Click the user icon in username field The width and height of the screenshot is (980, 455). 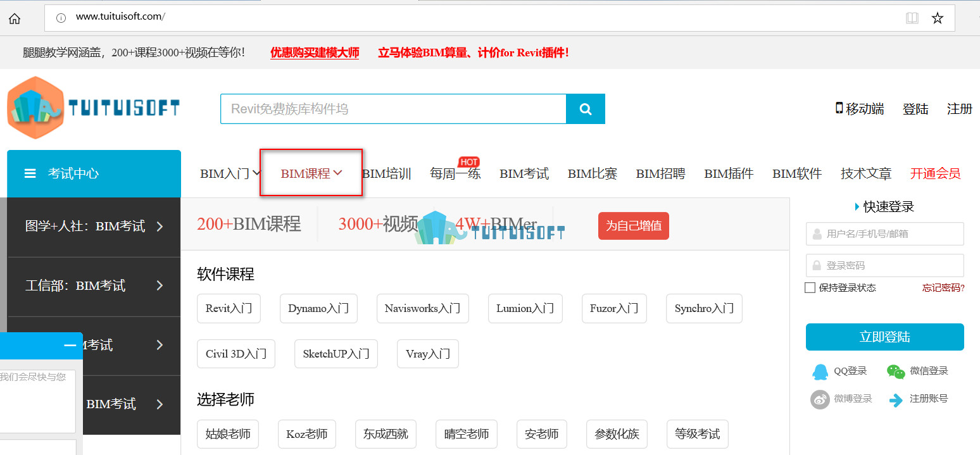pyautogui.click(x=817, y=234)
